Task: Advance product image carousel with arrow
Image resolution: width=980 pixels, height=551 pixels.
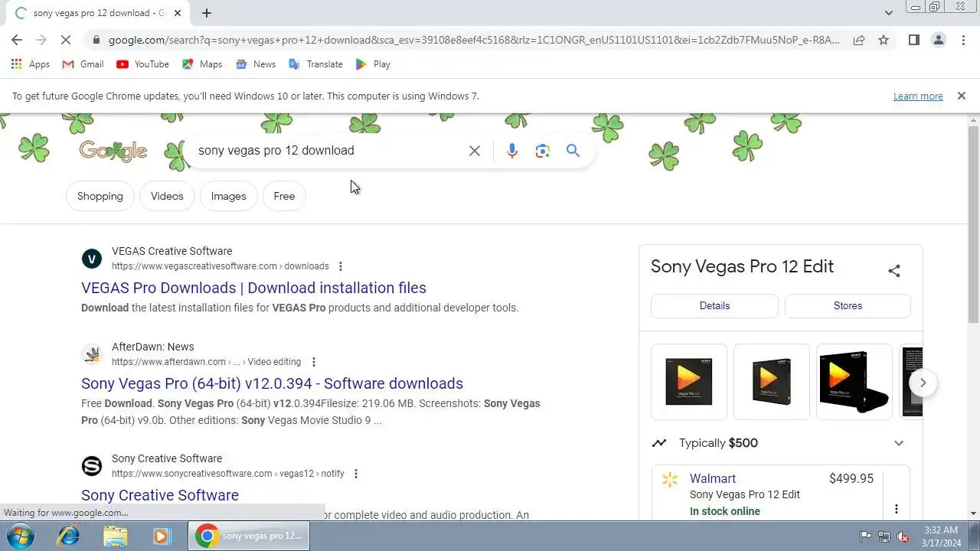Action: coord(923,383)
